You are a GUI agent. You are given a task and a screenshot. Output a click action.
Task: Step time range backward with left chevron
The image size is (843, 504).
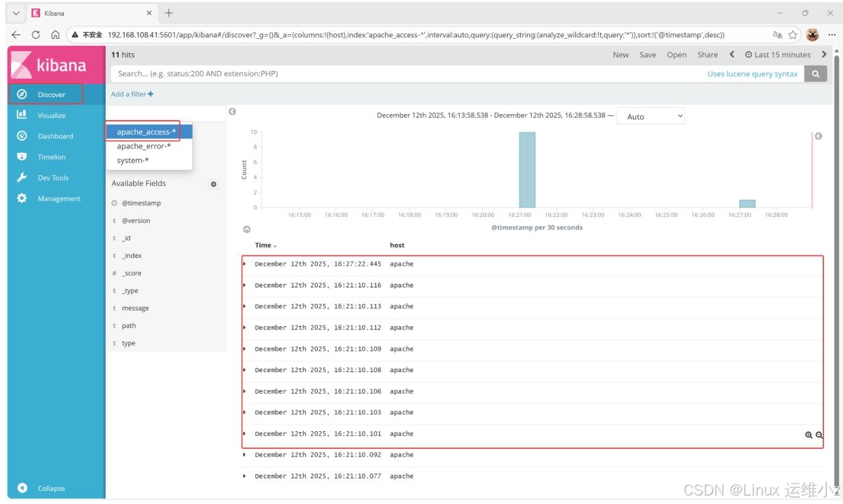(x=732, y=54)
